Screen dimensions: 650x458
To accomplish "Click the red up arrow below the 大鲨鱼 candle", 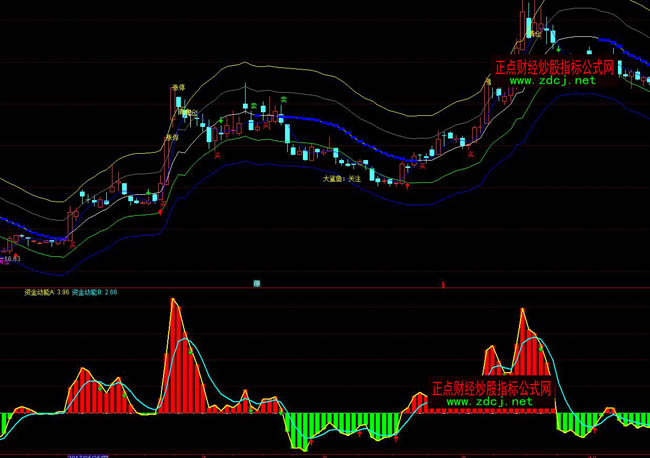I will 407,187.
